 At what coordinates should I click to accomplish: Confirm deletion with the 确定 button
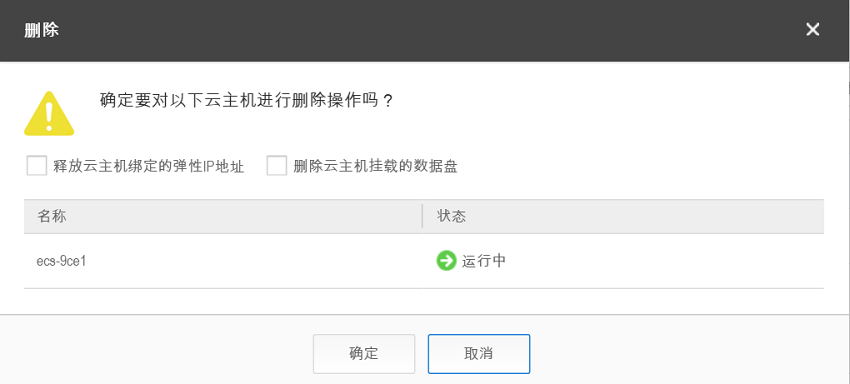(x=364, y=354)
